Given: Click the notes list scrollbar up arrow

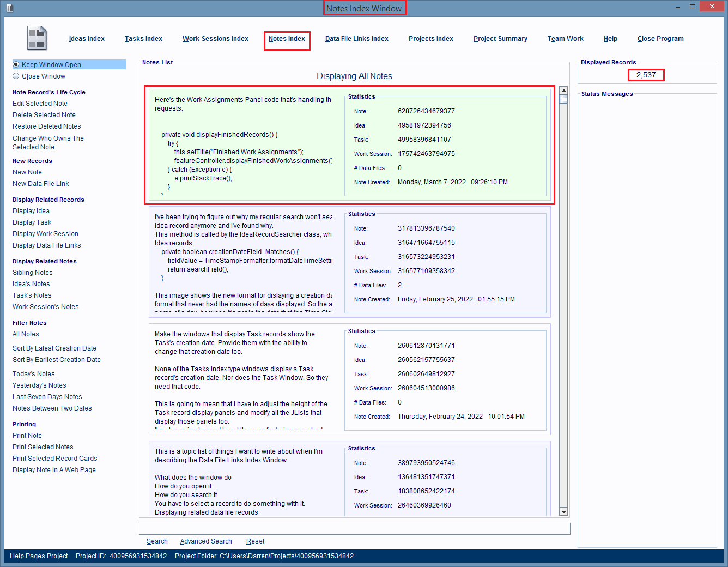Looking at the screenshot, I should [x=563, y=91].
